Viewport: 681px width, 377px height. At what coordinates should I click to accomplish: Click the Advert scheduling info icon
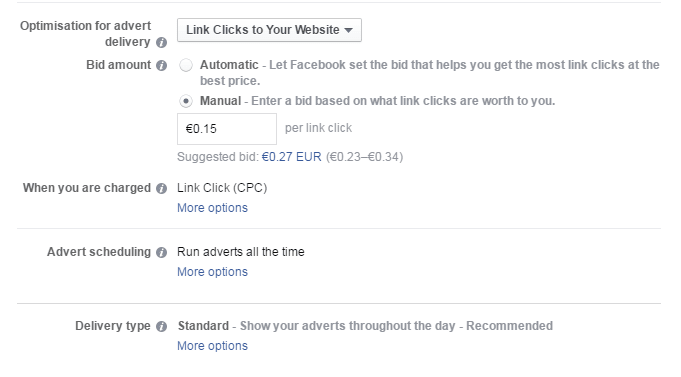[161, 252]
